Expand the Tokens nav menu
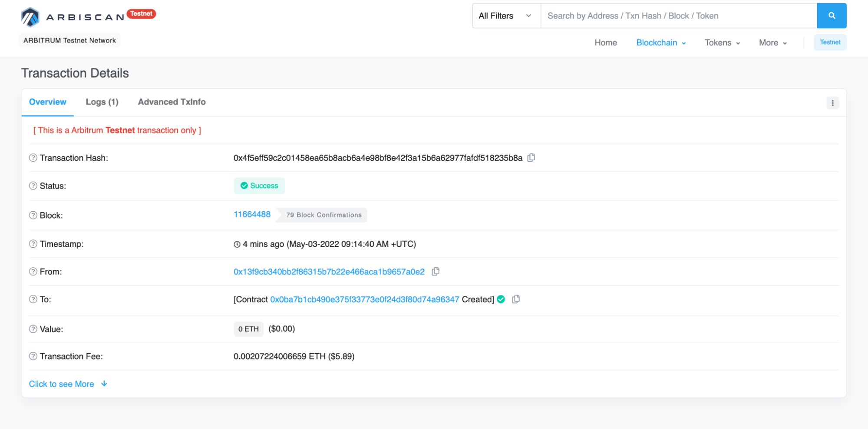This screenshot has width=868, height=429. coord(722,43)
